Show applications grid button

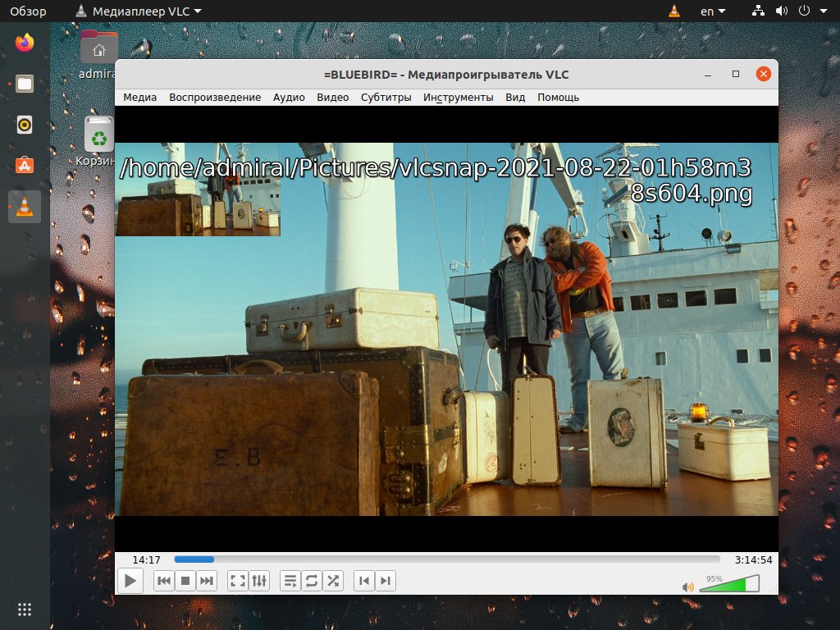tap(25, 609)
